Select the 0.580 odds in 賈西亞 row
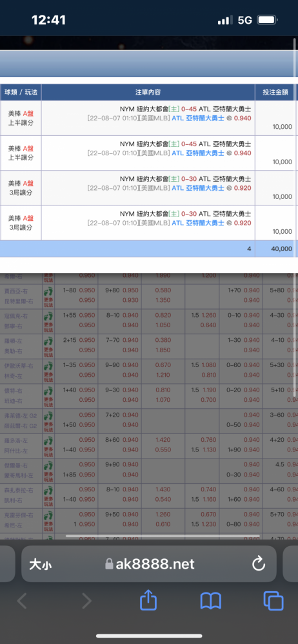Screen dimensions: 298x644 (x=163, y=290)
